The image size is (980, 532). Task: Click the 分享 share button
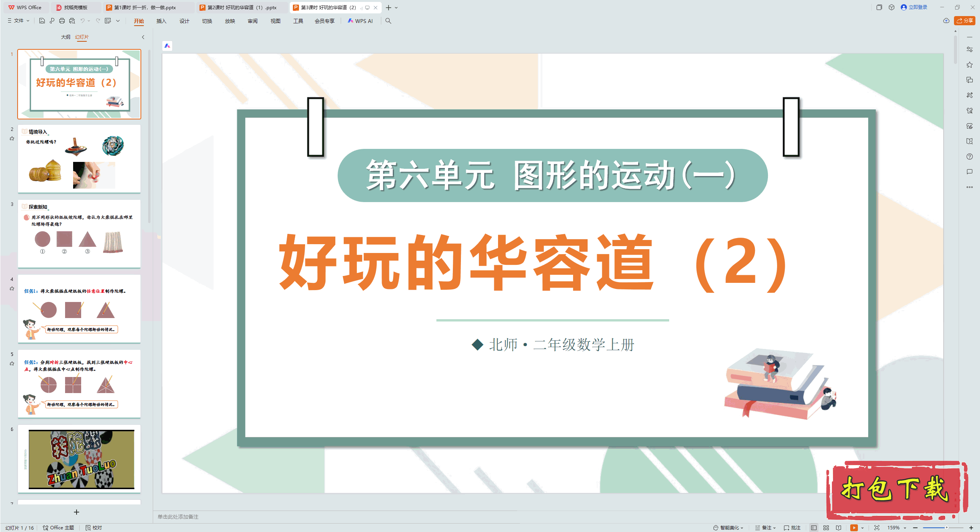964,21
